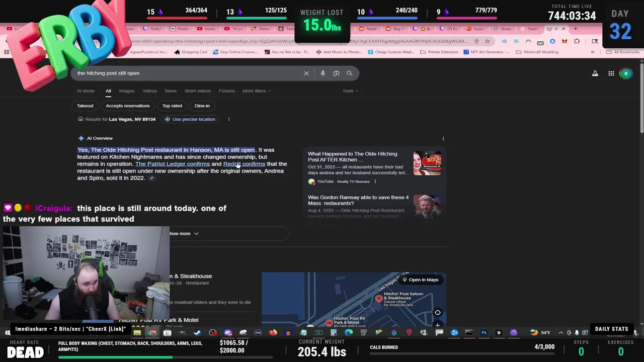Open location results three-dot menu
Image resolution: width=644 pixels, height=362 pixels.
click(228, 119)
